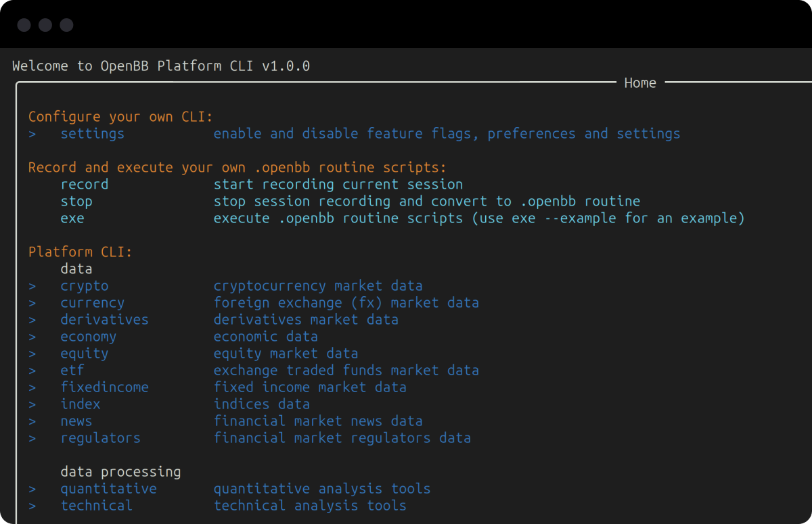Open the currency foreign exchange menu

pyautogui.click(x=92, y=302)
